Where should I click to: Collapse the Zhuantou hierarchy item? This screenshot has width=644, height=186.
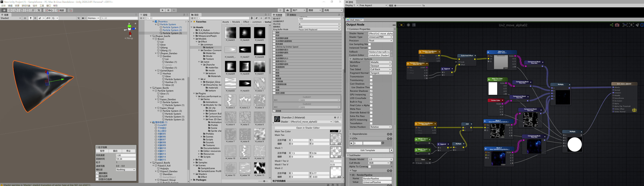pos(153,22)
